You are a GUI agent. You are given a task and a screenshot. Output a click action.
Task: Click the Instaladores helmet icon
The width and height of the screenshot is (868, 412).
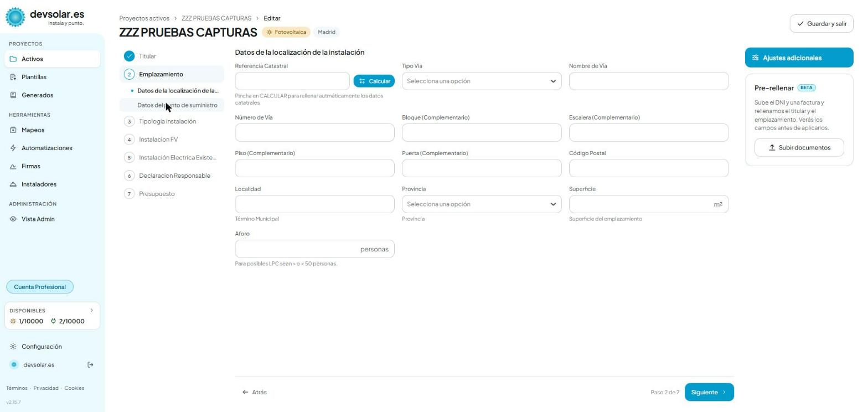click(13, 184)
